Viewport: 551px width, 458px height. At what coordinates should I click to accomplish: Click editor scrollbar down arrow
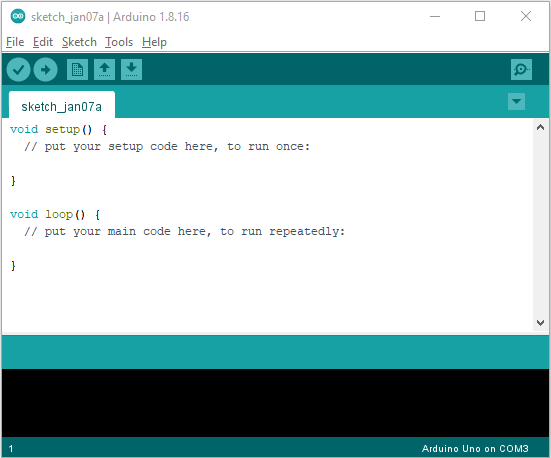tap(540, 322)
